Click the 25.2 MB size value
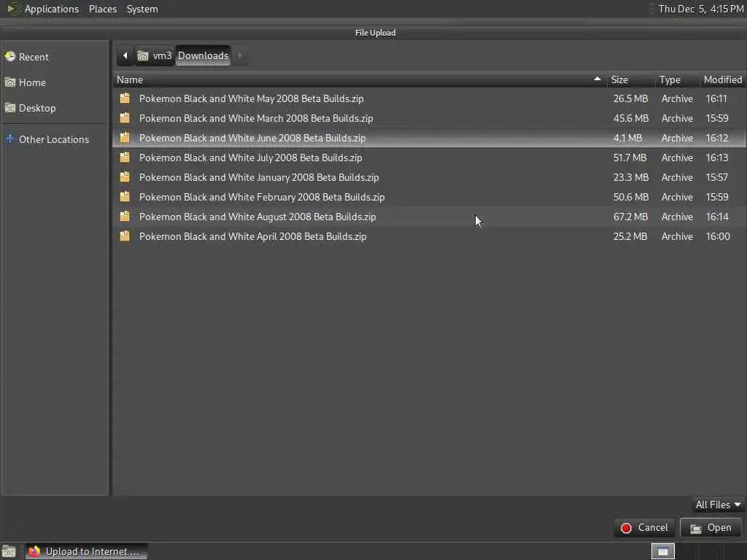The height and width of the screenshot is (560, 747). point(630,236)
